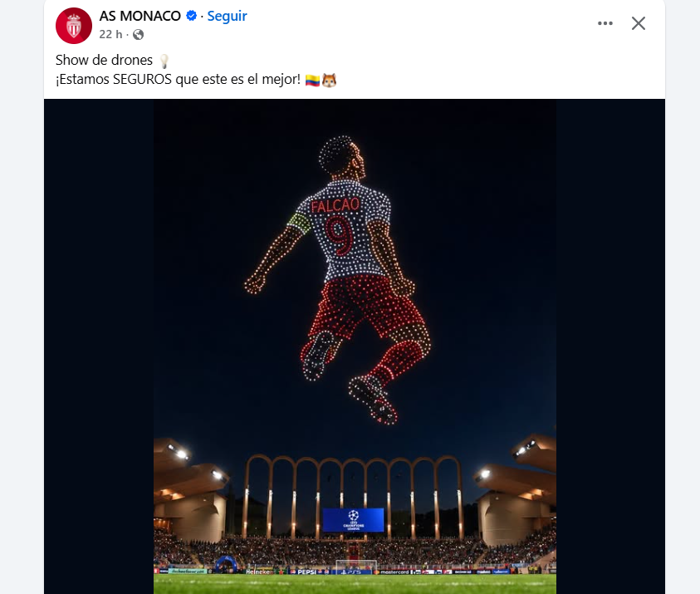
Task: Open the three-dot post options menu
Action: tap(605, 23)
